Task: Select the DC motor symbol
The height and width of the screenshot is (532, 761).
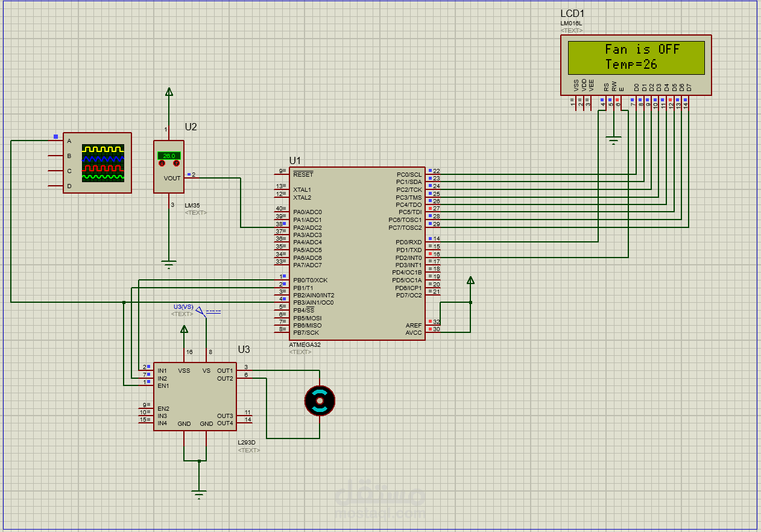Action: 320,401
